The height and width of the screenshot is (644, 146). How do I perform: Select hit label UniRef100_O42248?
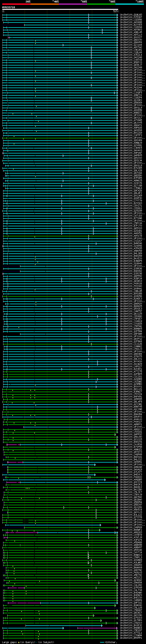(x=131, y=58)
